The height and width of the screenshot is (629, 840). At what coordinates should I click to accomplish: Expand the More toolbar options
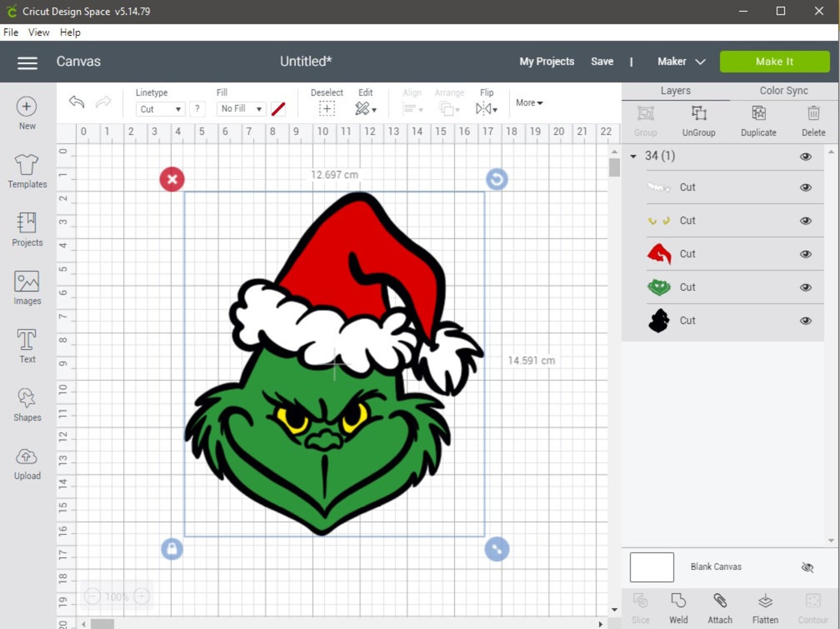tap(529, 103)
